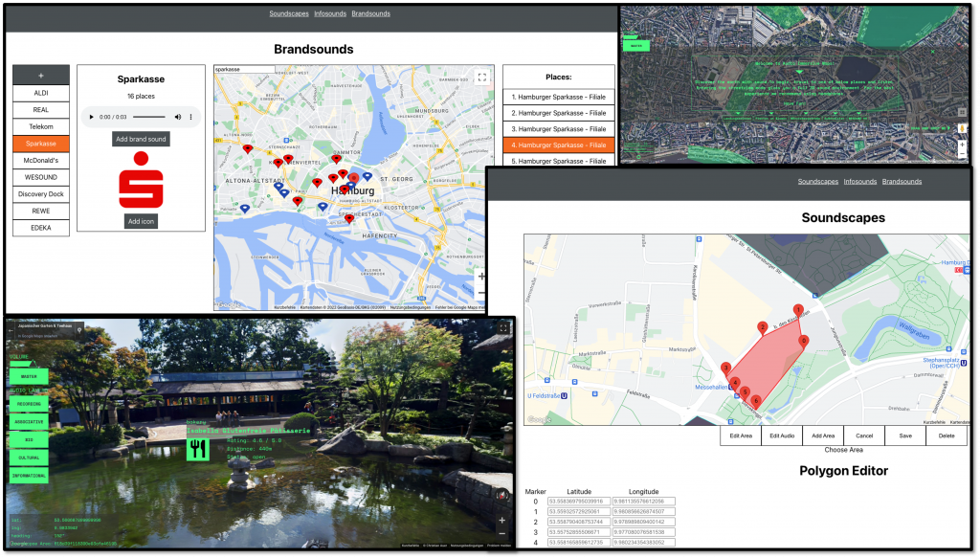Image resolution: width=980 pixels, height=558 pixels.
Task: Click the street view compass
Action: point(501,496)
